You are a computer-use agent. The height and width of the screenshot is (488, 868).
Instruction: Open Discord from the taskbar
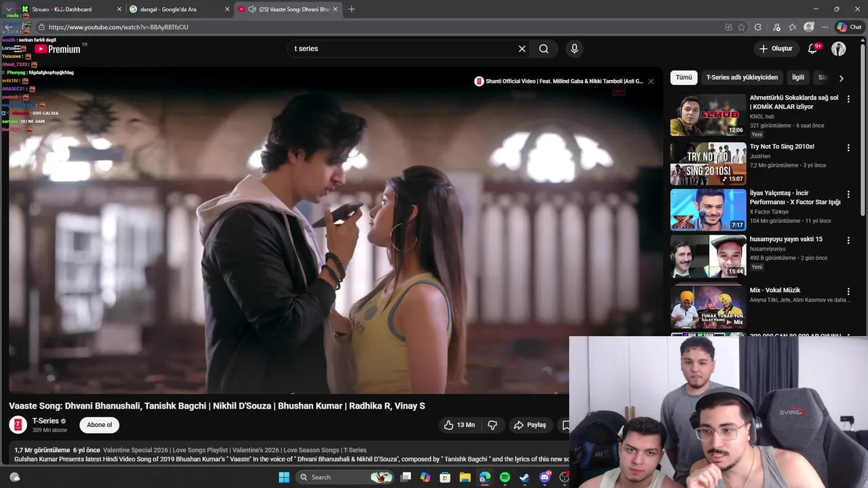click(x=545, y=477)
